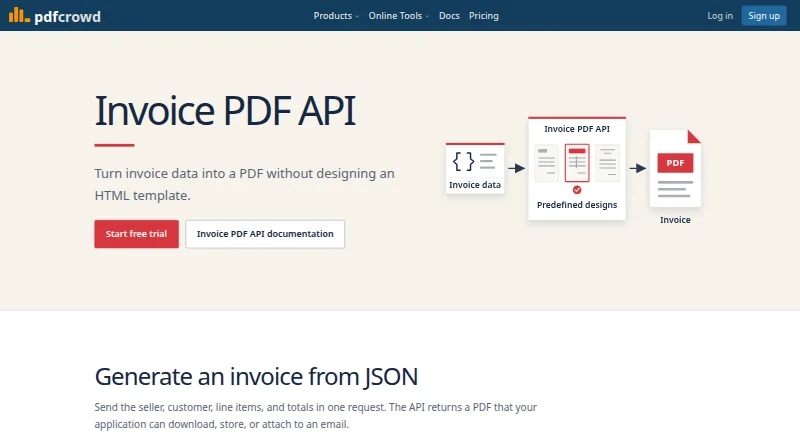800x440 pixels.
Task: Expand the Online Tools dropdown menu
Action: [399, 16]
